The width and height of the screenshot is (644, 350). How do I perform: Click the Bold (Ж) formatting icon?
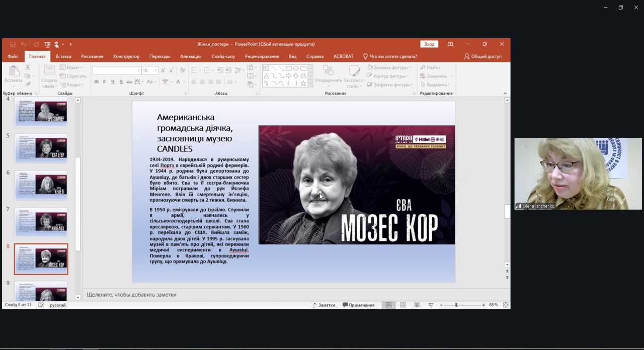point(97,82)
